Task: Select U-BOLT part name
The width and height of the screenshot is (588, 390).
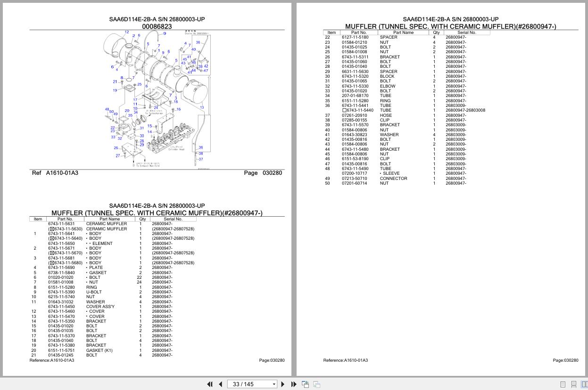Action: tap(94, 292)
